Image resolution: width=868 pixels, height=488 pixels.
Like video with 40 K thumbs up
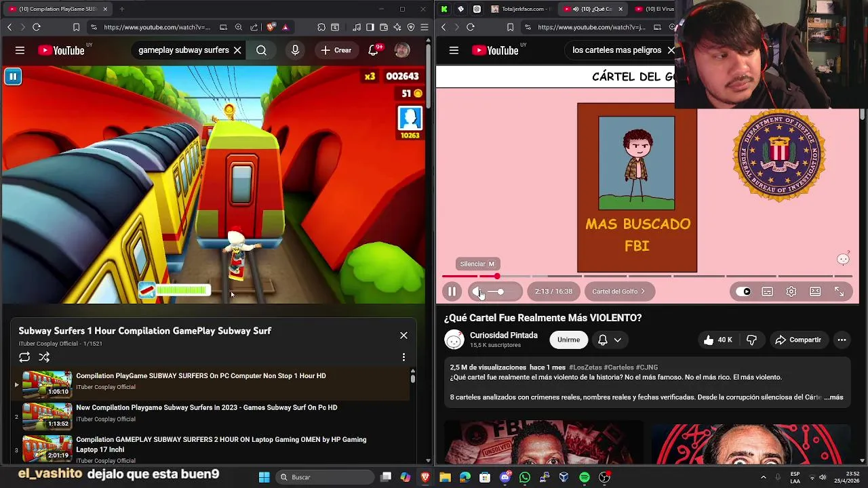pyautogui.click(x=718, y=340)
